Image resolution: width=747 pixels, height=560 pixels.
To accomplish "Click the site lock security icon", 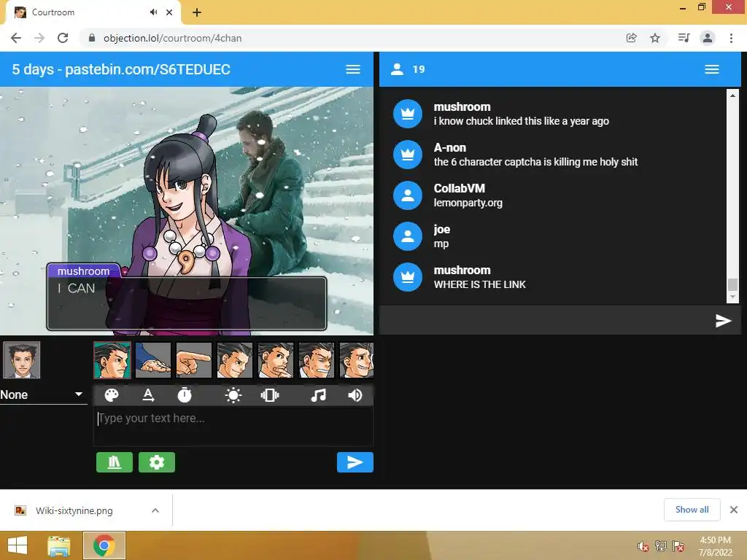I will (92, 38).
